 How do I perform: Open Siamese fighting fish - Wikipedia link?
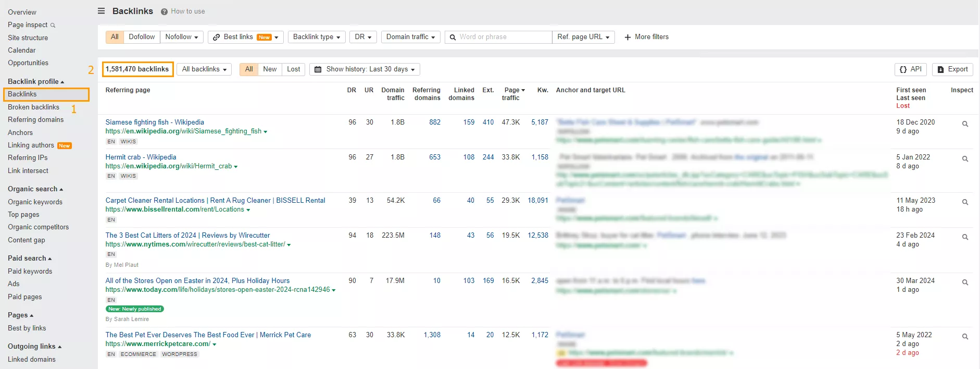click(155, 122)
